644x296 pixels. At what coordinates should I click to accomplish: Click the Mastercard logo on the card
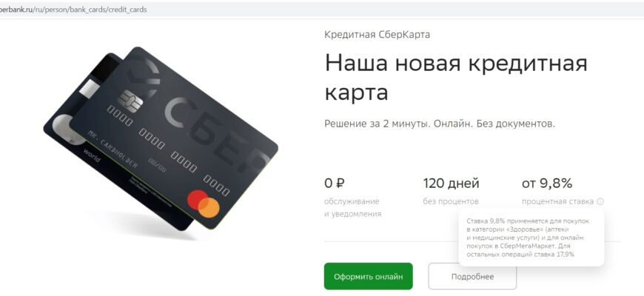pyautogui.click(x=204, y=203)
